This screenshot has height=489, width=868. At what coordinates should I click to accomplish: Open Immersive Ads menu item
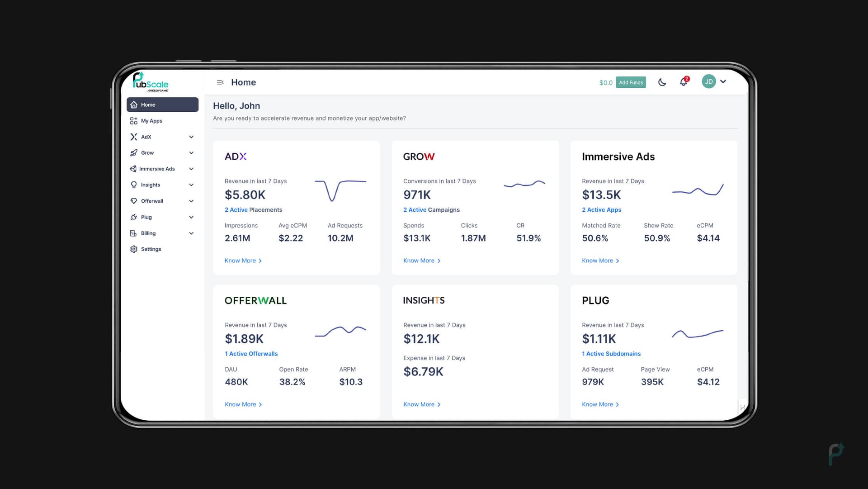tap(157, 169)
